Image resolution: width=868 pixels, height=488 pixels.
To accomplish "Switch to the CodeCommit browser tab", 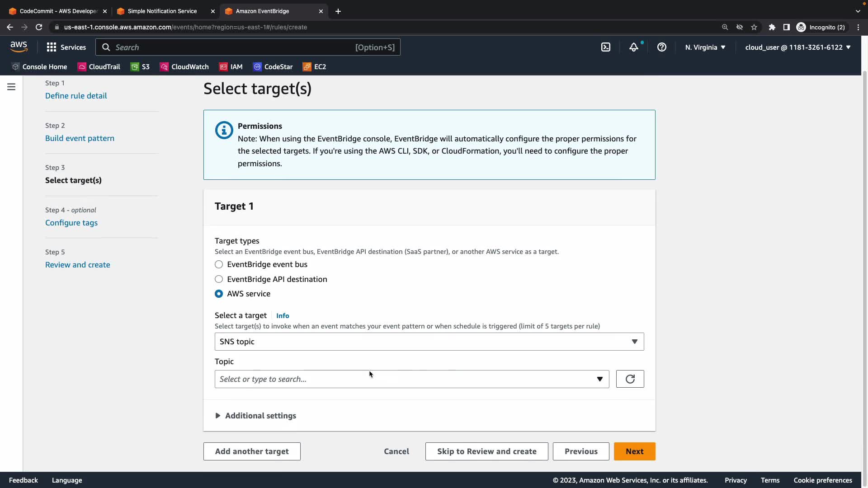I will [x=58, y=11].
